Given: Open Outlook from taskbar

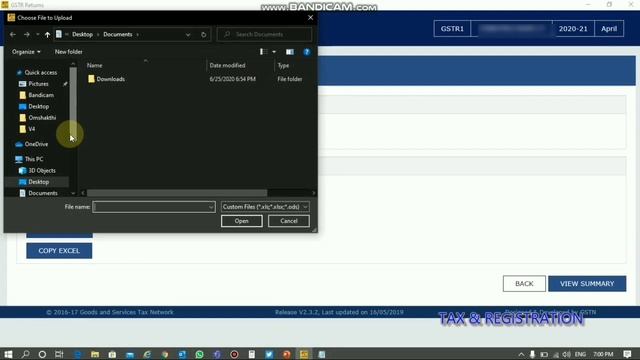Looking at the screenshot, I should point(182,354).
